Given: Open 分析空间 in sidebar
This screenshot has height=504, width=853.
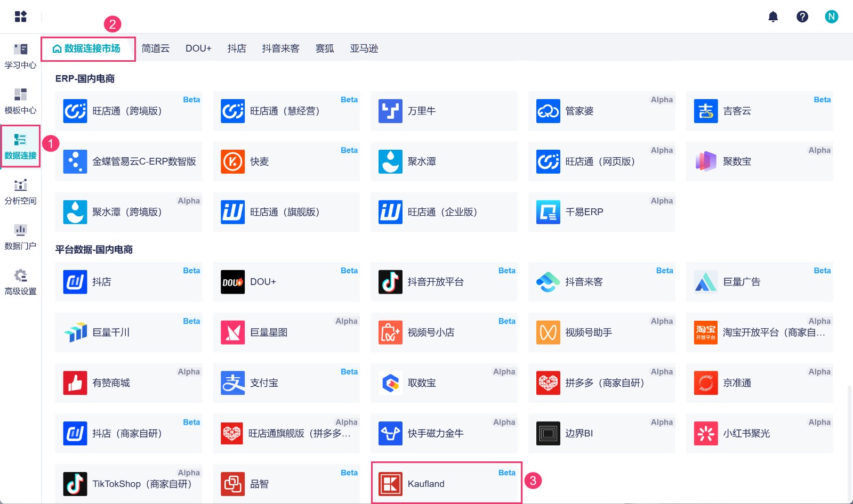Looking at the screenshot, I should click(x=20, y=192).
